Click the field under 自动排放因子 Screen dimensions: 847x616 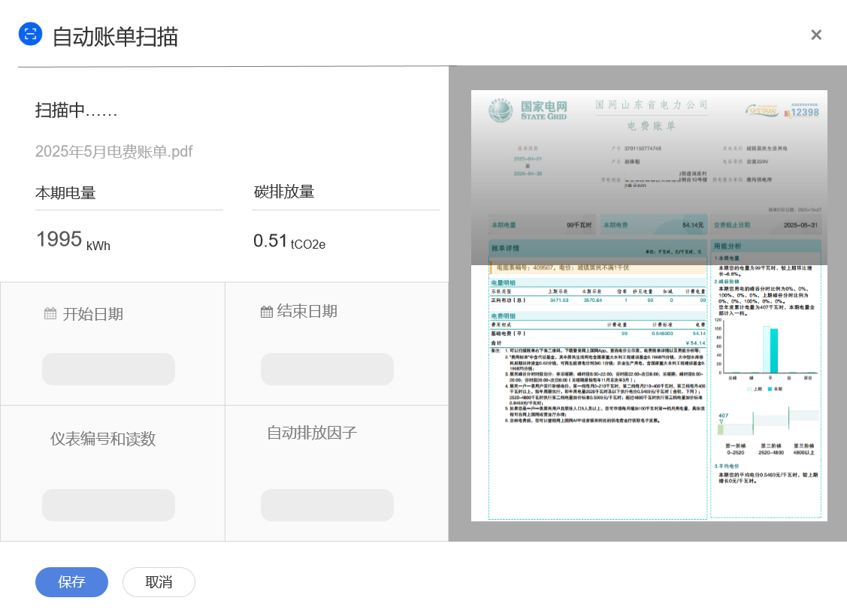coord(327,505)
